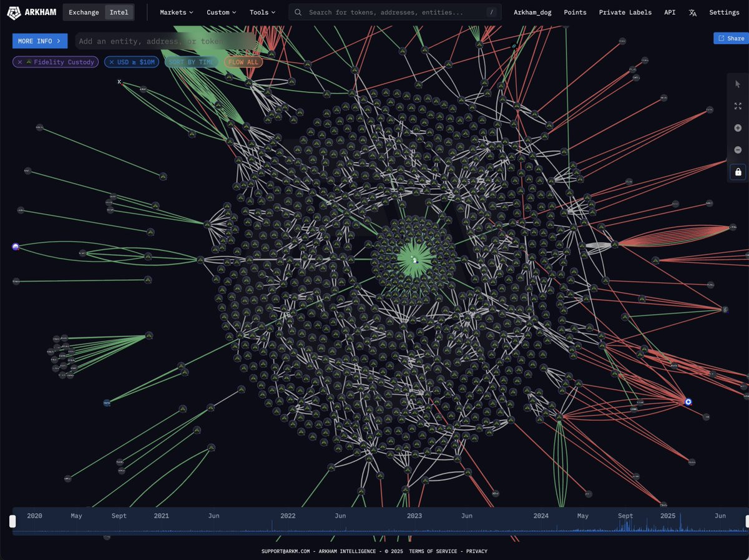Zoom in with the plus icon
This screenshot has height=560, width=749.
pyautogui.click(x=738, y=128)
